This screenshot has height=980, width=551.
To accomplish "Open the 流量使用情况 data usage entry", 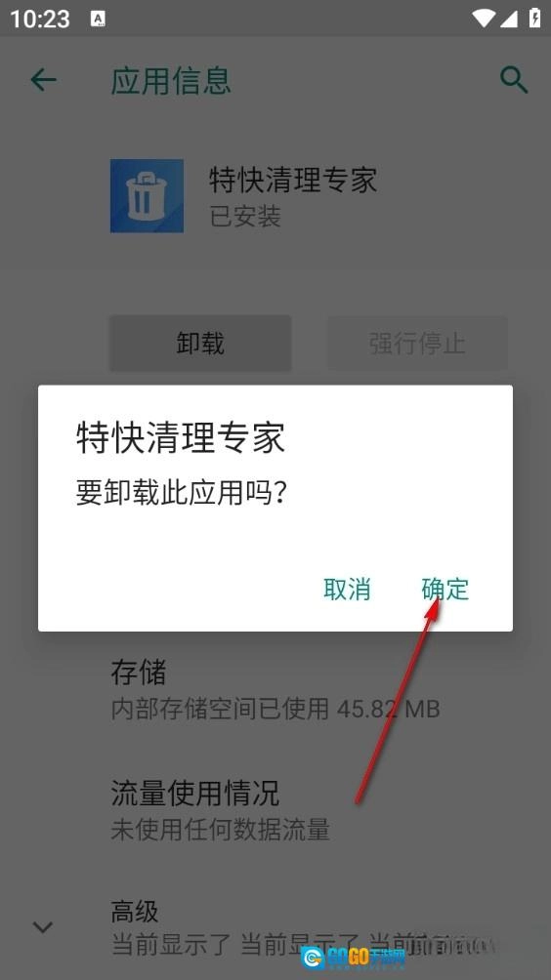I will pos(275,810).
